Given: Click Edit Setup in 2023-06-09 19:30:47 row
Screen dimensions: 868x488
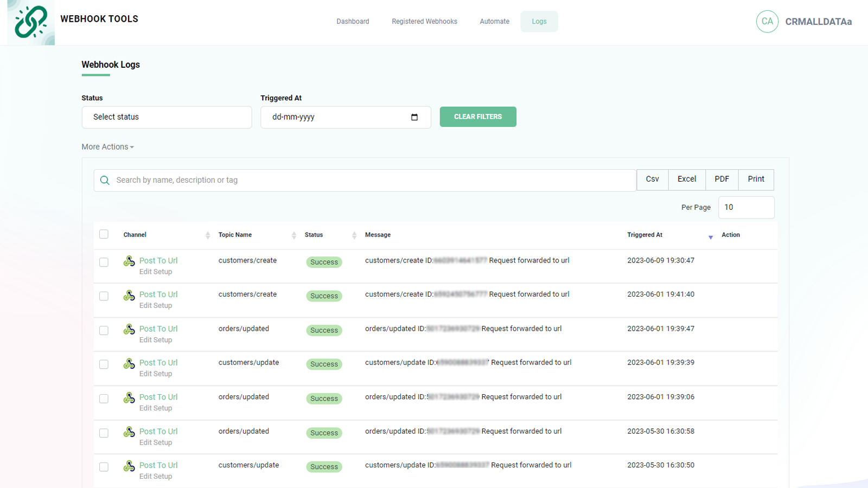Looking at the screenshot, I should (156, 272).
